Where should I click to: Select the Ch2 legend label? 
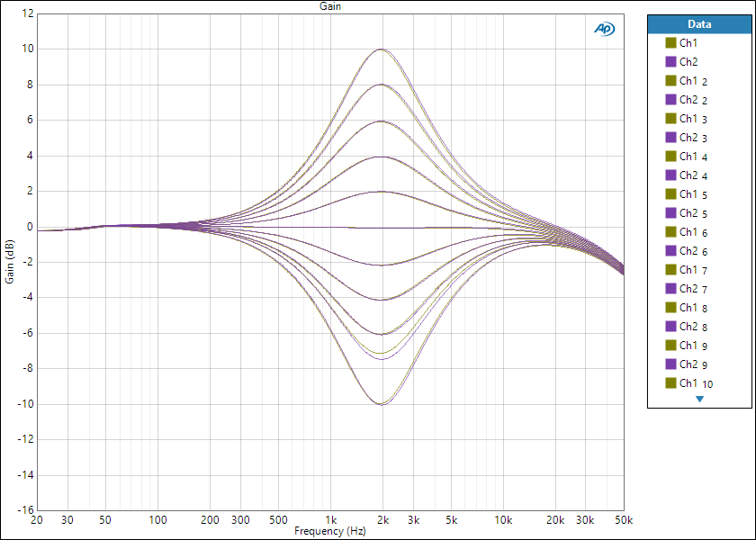pyautogui.click(x=688, y=62)
